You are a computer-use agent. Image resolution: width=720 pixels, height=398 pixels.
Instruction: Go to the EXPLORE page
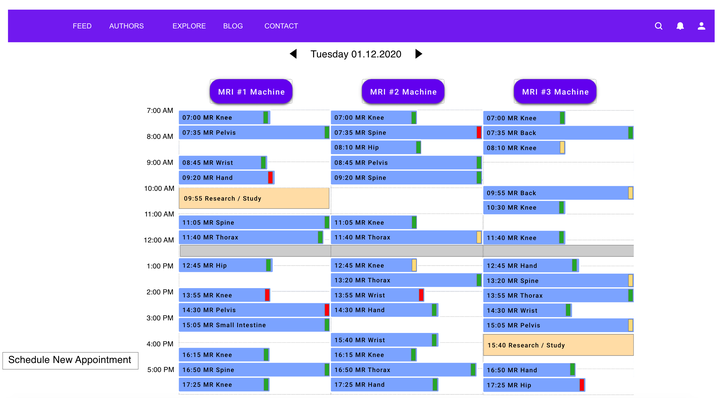pos(189,26)
